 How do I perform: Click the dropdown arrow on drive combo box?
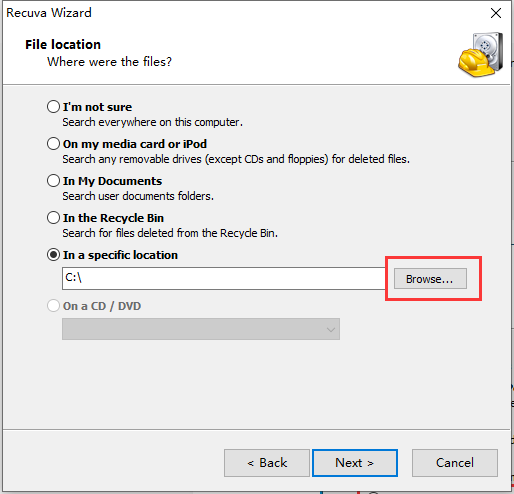pos(331,330)
